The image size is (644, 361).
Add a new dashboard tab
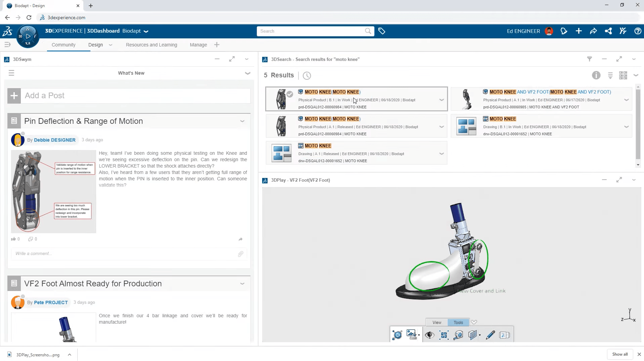pyautogui.click(x=217, y=45)
